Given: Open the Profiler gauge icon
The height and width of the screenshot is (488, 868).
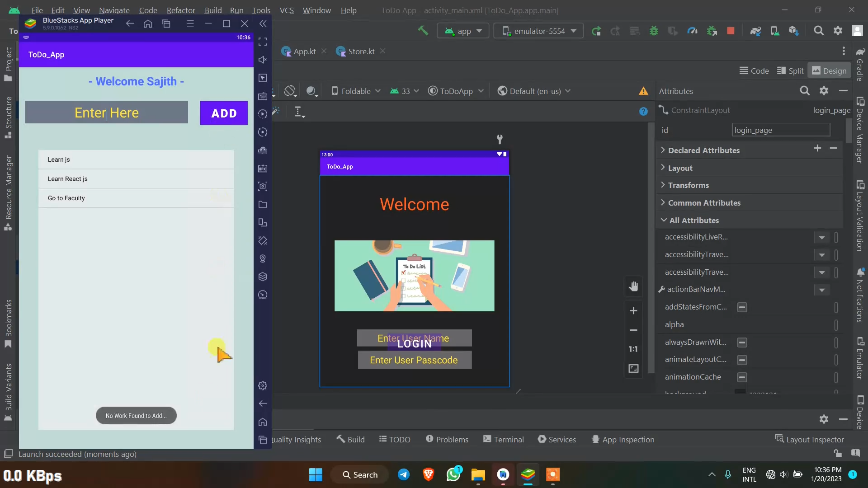Looking at the screenshot, I should (692, 31).
